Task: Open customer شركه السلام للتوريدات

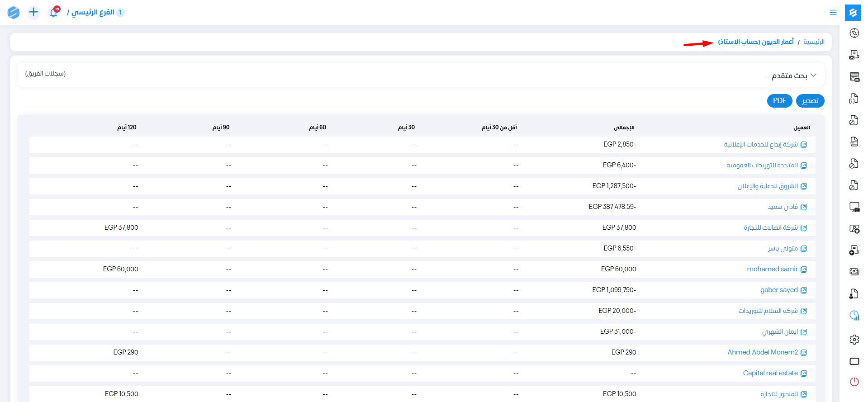Action: pyautogui.click(x=768, y=311)
